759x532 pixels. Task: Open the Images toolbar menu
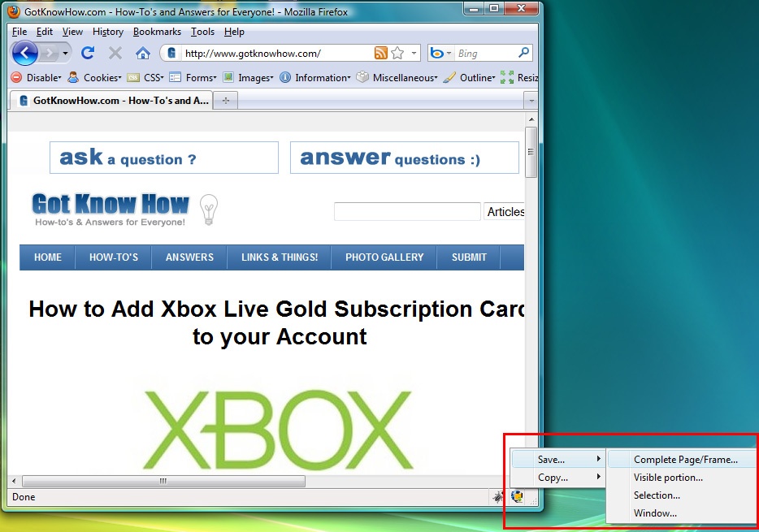click(x=249, y=77)
